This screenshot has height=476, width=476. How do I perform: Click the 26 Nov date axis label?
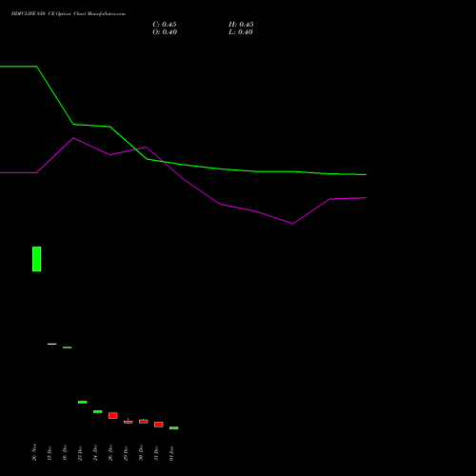(34, 452)
